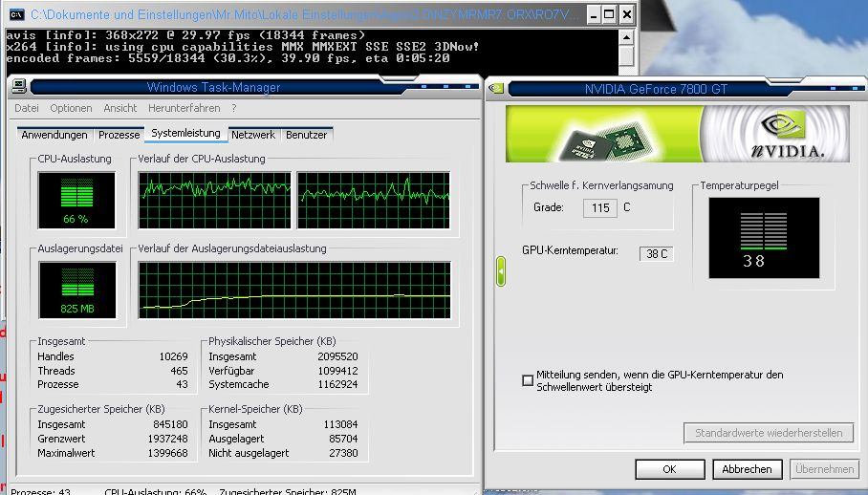Click the NVIDIA title bar icon
This screenshot has height=495, width=868.
(x=496, y=88)
